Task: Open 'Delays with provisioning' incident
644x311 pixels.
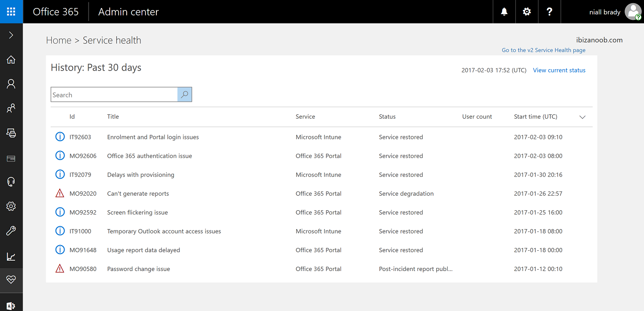Action: click(x=141, y=175)
